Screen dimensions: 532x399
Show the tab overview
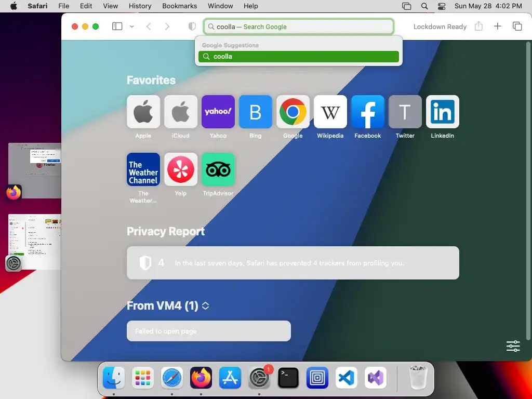(x=517, y=26)
